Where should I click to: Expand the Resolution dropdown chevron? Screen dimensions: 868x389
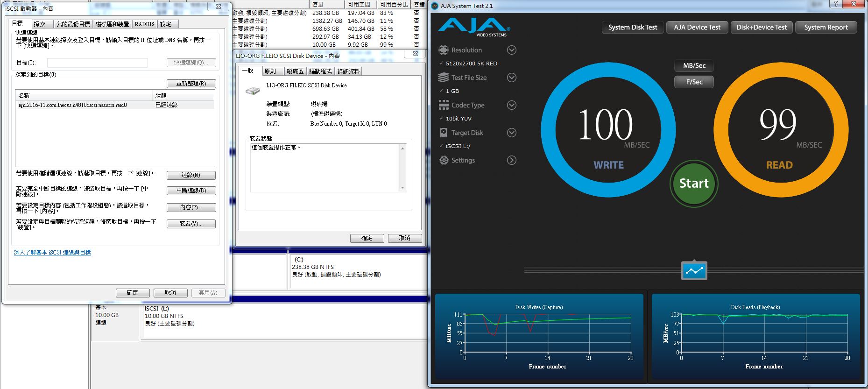tap(511, 50)
